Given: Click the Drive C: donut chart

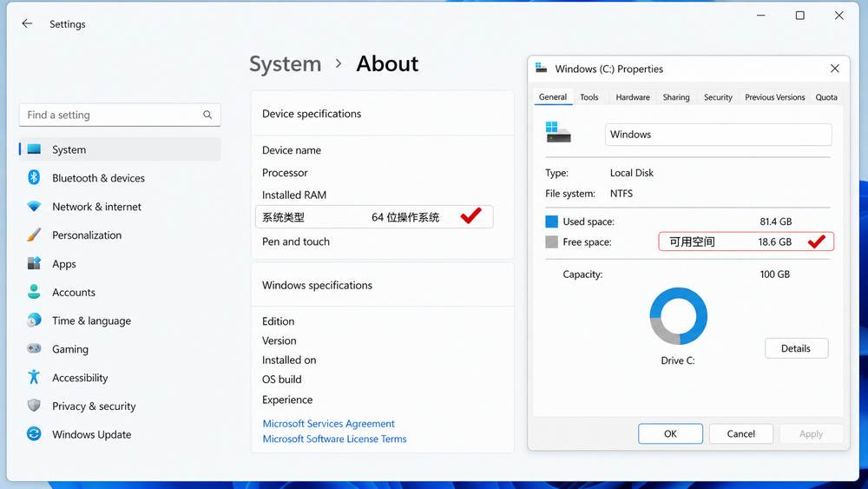Looking at the screenshot, I should click(678, 316).
